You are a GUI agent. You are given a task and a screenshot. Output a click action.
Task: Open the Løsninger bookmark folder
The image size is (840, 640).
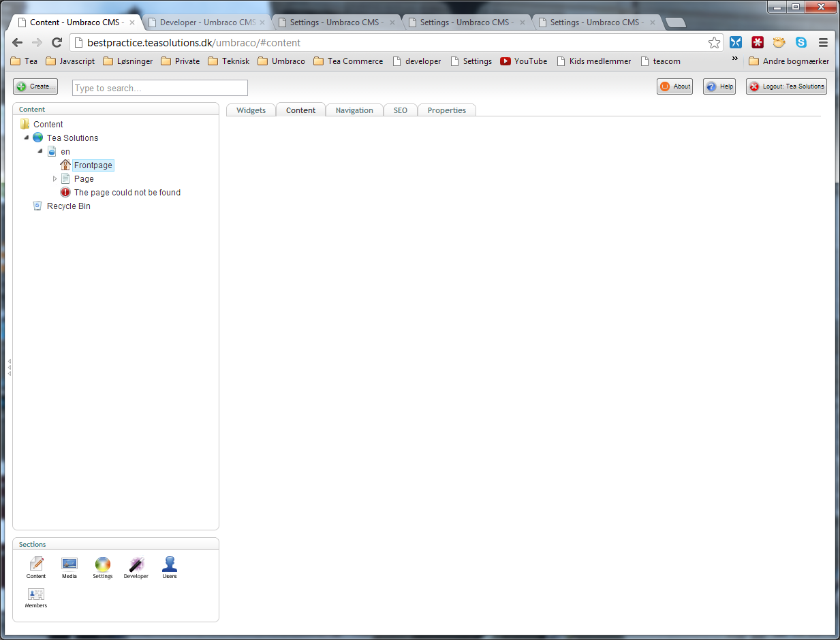point(128,61)
